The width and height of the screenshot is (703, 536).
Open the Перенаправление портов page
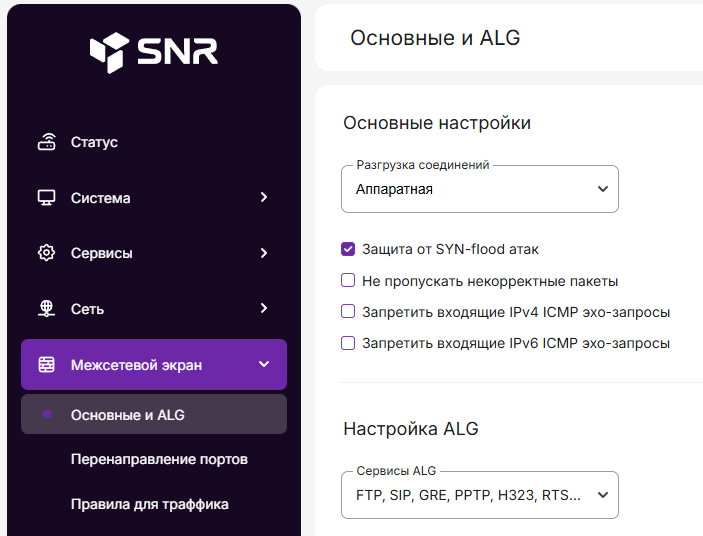[x=159, y=460]
